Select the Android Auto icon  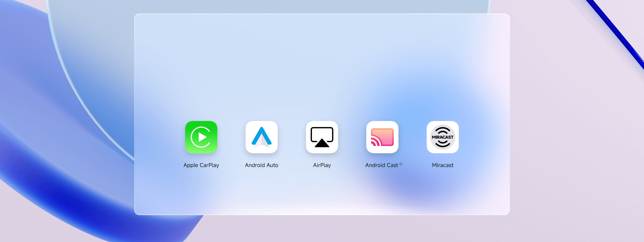click(x=261, y=137)
